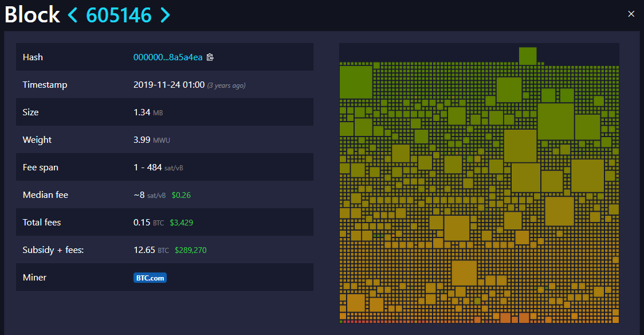Go to the next block using right chevron
Screen dimensions: 644x335
click(x=165, y=15)
